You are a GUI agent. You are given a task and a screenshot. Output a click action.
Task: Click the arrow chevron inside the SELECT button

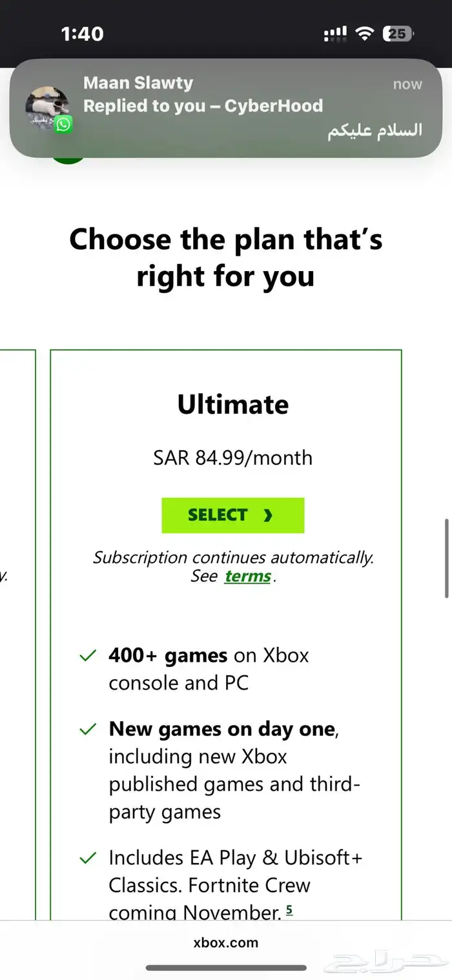268,515
